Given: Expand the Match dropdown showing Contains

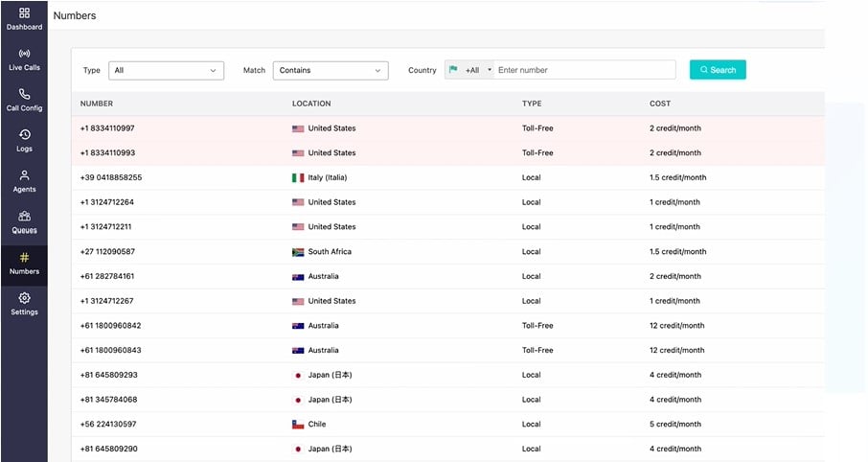Looking at the screenshot, I should [x=331, y=70].
